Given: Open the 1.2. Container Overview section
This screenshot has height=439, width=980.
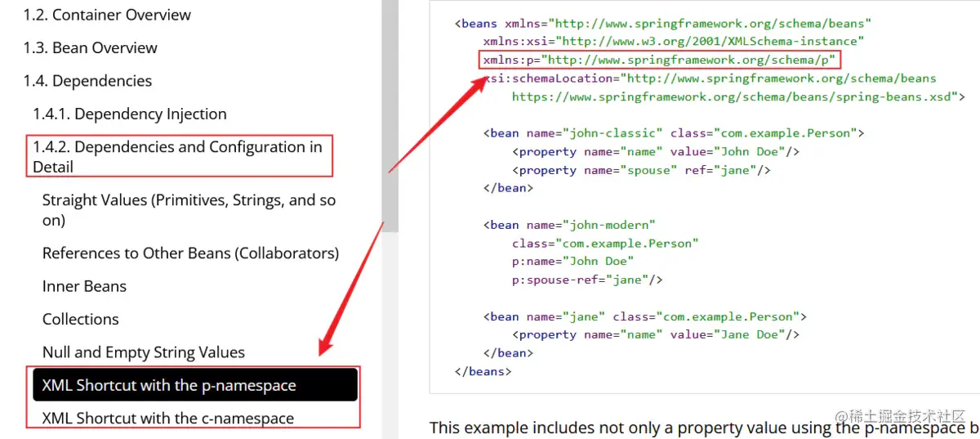Looking at the screenshot, I should [x=107, y=15].
